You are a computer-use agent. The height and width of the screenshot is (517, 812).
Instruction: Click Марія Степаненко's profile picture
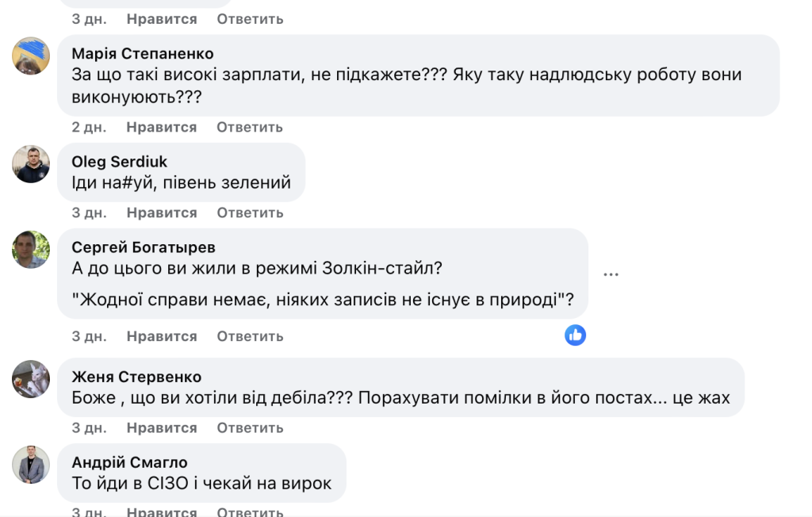[x=30, y=56]
